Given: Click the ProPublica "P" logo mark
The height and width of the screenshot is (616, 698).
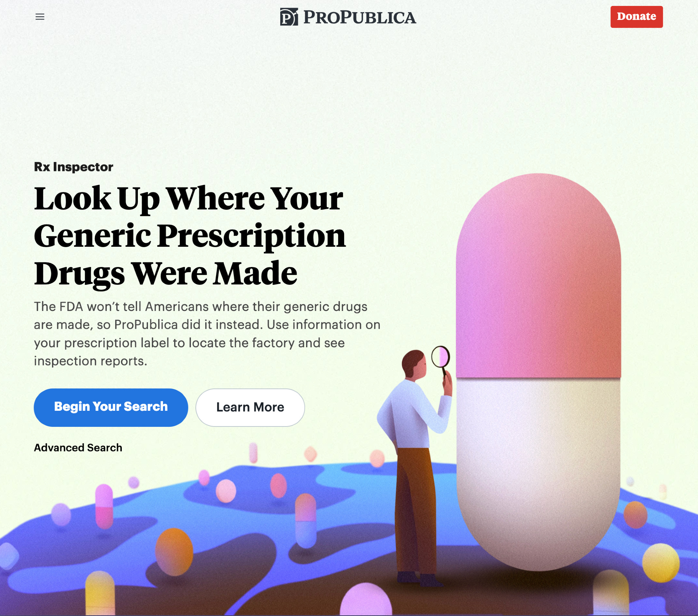Looking at the screenshot, I should click(289, 17).
